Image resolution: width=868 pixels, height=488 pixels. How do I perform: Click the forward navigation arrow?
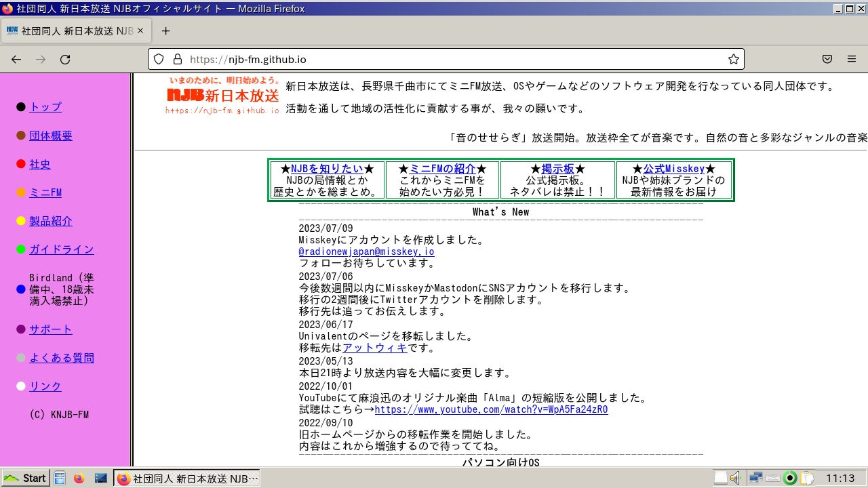(41, 60)
